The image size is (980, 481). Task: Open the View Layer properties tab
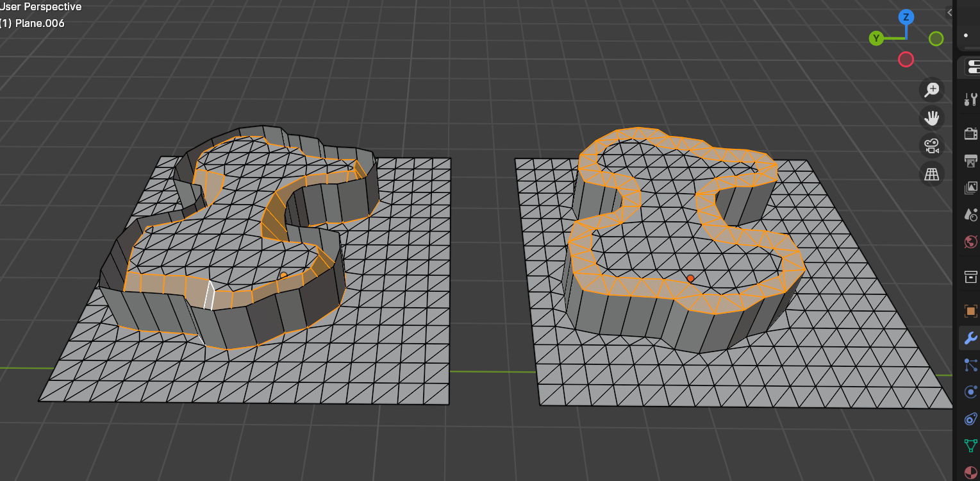coord(970,187)
